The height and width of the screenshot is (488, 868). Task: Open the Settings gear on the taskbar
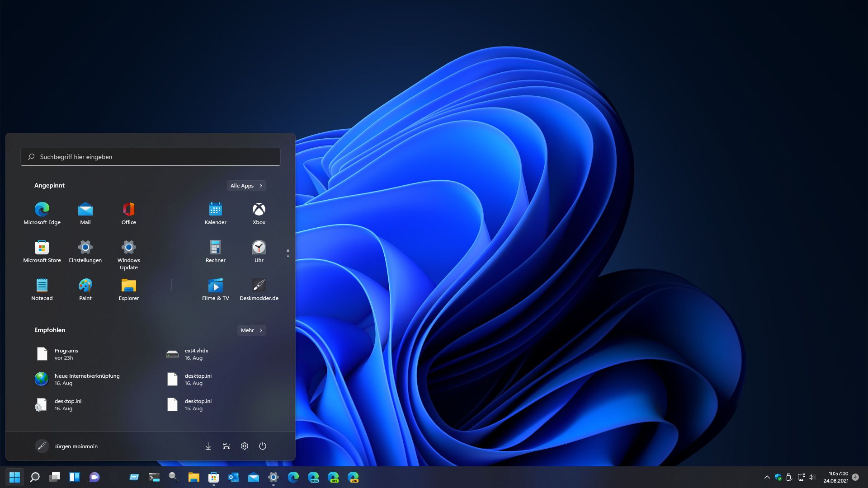click(x=274, y=477)
